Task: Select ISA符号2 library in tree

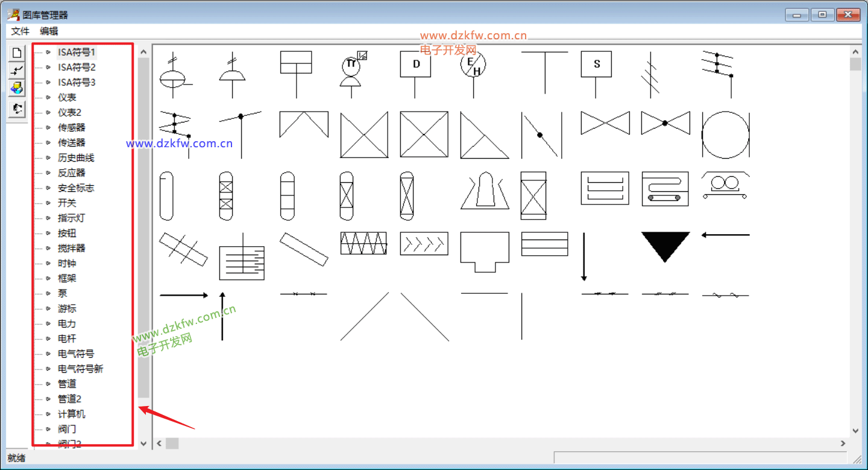Action: click(77, 67)
